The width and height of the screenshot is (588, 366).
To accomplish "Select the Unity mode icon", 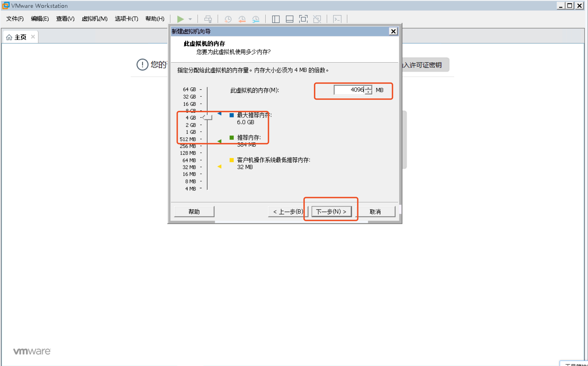I will (x=317, y=19).
